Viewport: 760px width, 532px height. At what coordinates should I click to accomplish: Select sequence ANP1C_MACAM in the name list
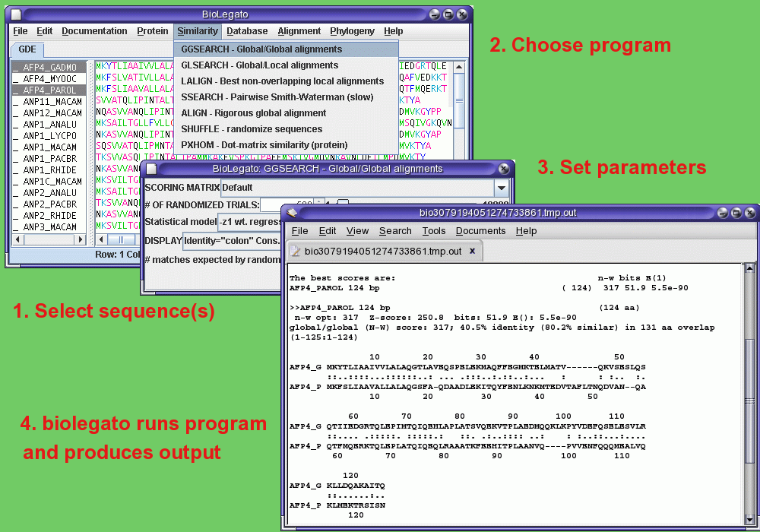pyautogui.click(x=49, y=181)
